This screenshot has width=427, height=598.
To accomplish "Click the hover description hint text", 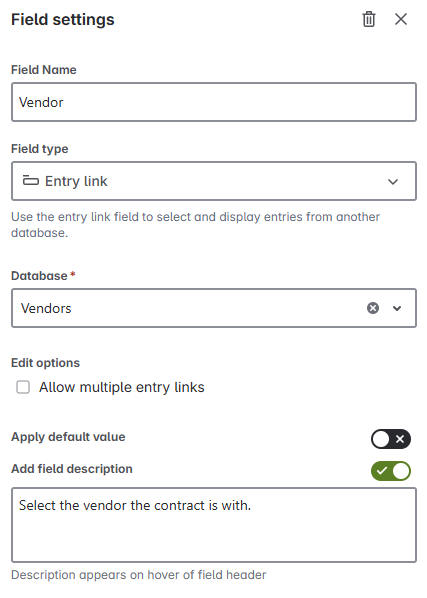I will coord(138,575).
